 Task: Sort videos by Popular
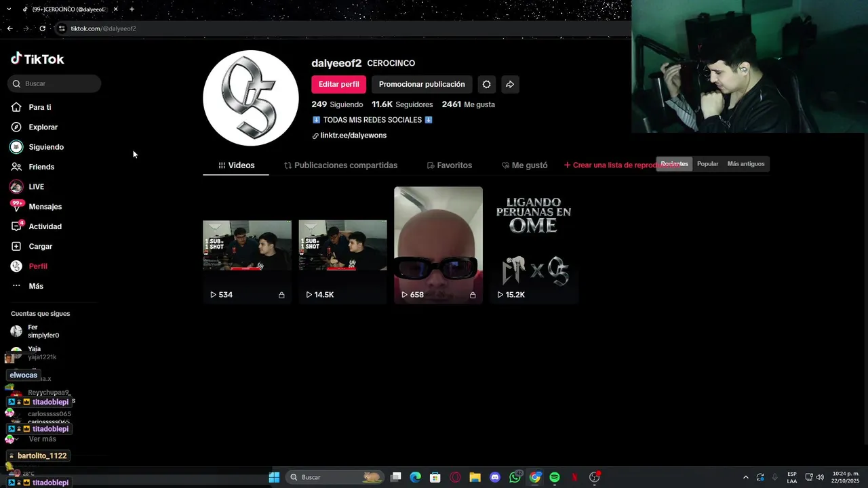pyautogui.click(x=707, y=164)
